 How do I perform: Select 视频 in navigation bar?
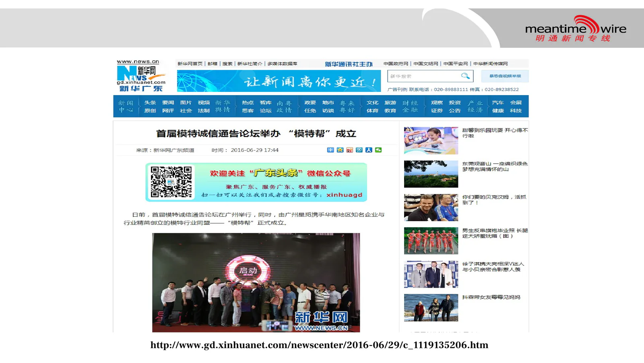(x=204, y=103)
